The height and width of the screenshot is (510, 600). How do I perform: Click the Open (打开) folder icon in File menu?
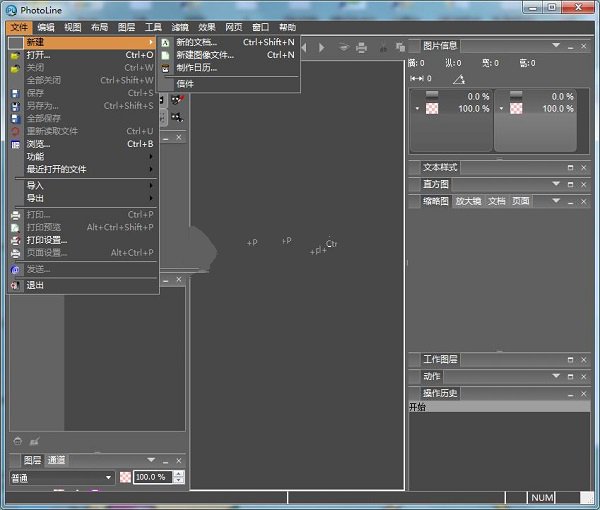[x=15, y=55]
